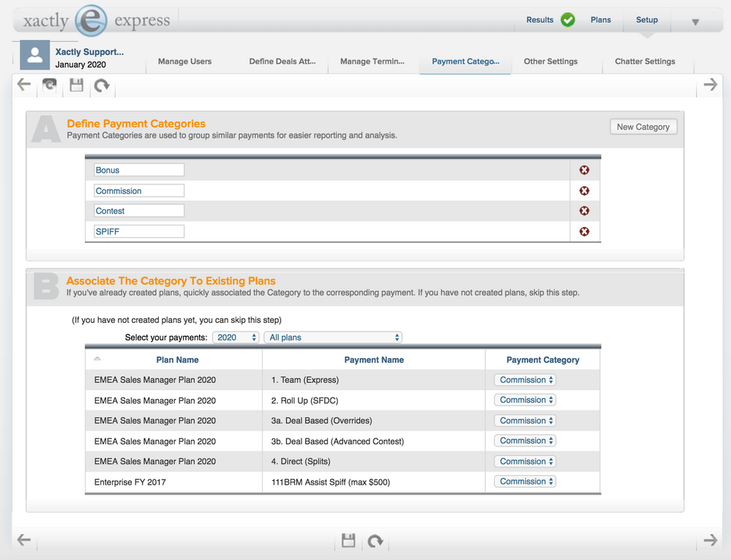Open category dropdown for 3b. Advanced Contest
This screenshot has width=731, height=560.
pos(525,441)
